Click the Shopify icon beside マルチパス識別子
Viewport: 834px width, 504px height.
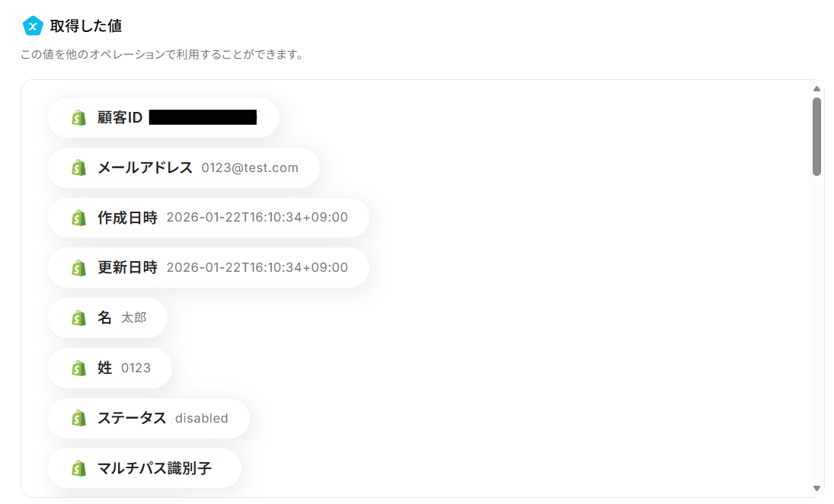pos(78,468)
